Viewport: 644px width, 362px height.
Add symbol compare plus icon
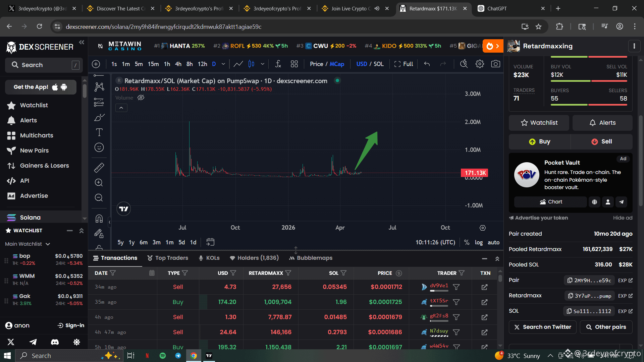click(96, 64)
